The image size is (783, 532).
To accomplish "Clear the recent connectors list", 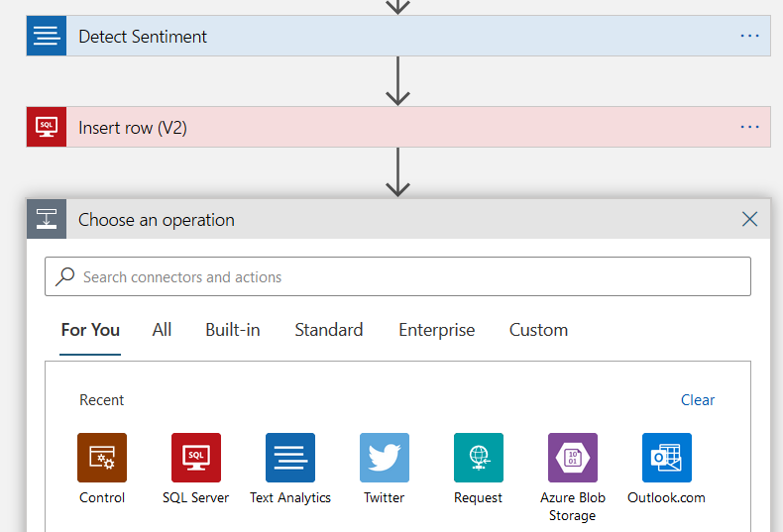I will (698, 400).
